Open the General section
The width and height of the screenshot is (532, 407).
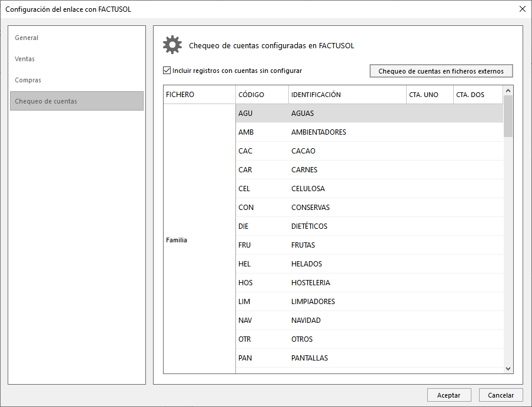pos(77,38)
